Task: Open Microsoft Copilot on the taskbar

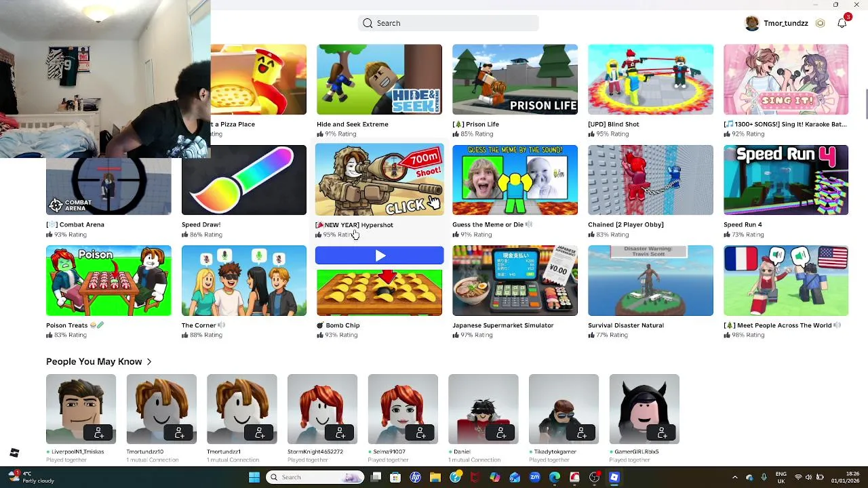Action: click(x=495, y=477)
